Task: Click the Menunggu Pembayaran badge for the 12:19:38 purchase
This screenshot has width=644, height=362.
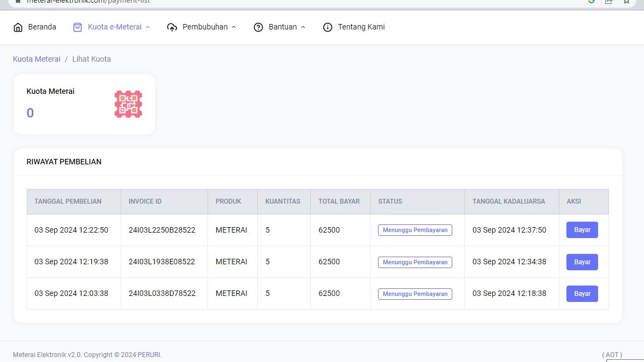Action: (415, 262)
